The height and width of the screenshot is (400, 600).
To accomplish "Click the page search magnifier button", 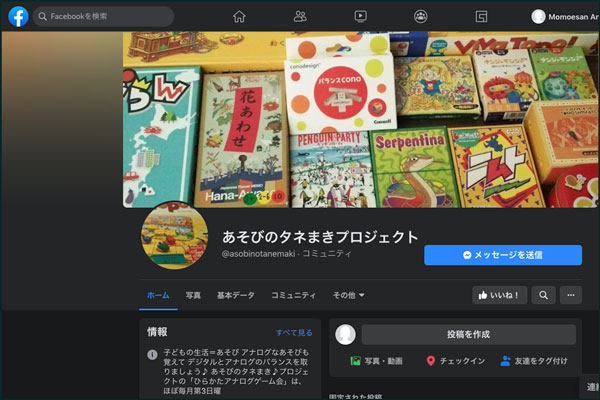I will pos(543,295).
